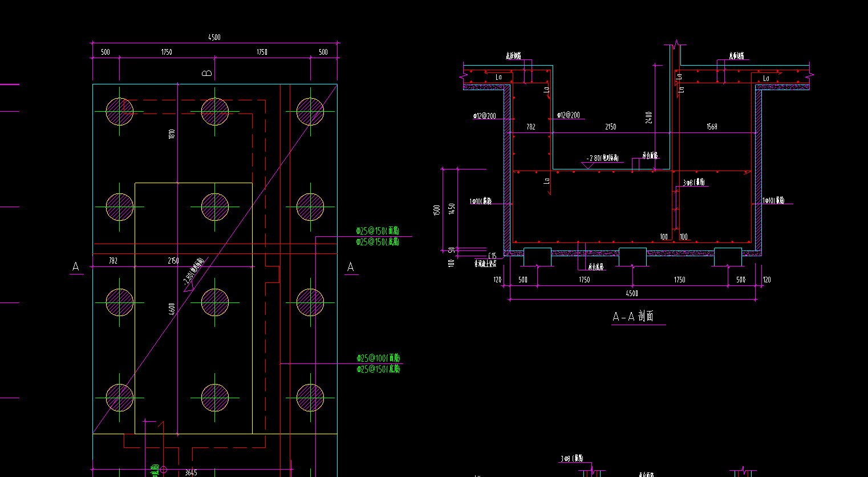
Task: Select section mark "A" right of plan
Action: [x=350, y=267]
